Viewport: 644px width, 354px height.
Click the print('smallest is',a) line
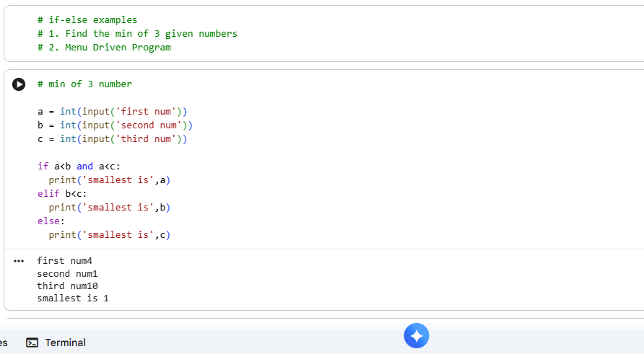point(109,180)
